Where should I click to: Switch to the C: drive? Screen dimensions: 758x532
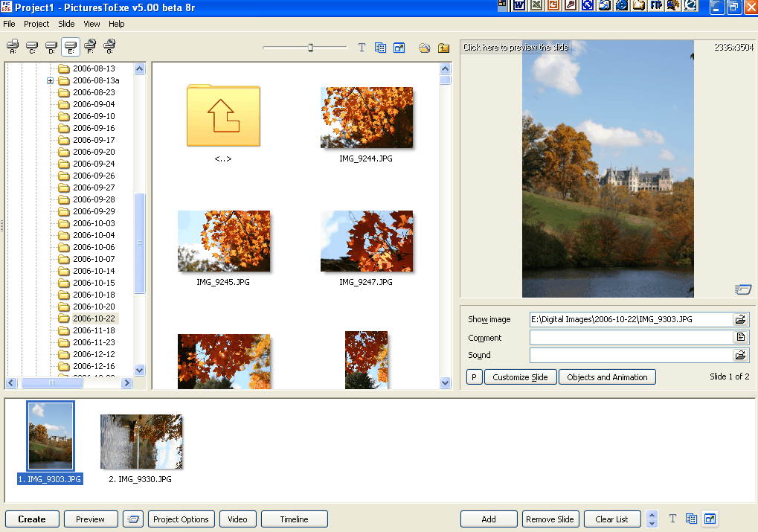(32, 47)
